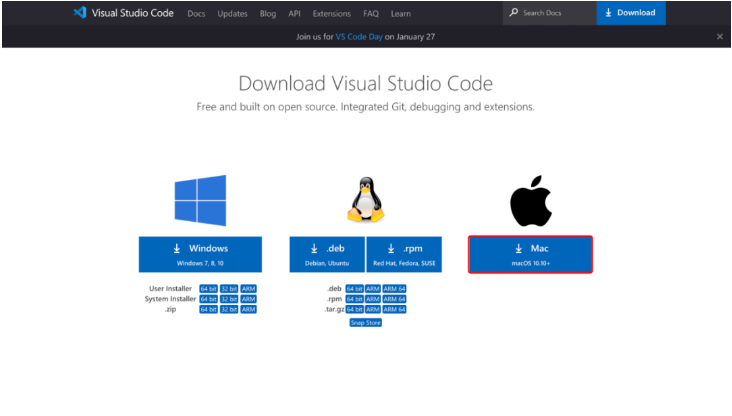Click the "Visual Studio Code" header title
This screenshot has width=732, height=416.
coord(133,13)
